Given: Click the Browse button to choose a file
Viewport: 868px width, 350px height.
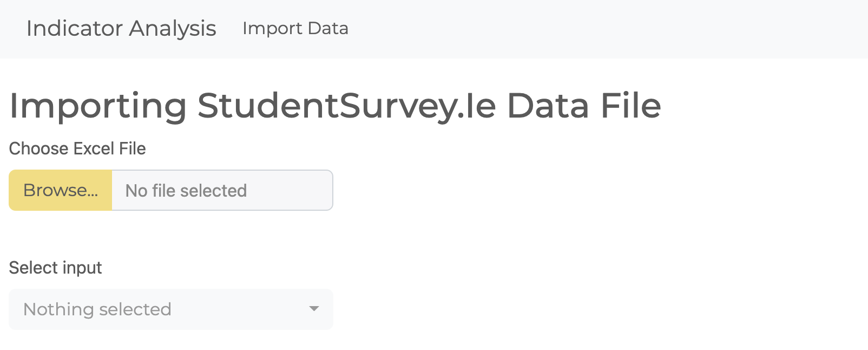Looking at the screenshot, I should coord(60,190).
